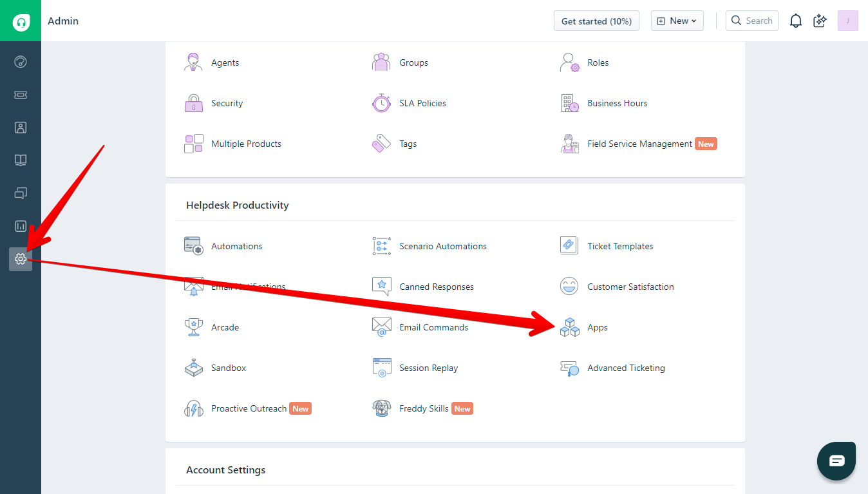
Task: Open the Groups settings link
Action: click(413, 62)
